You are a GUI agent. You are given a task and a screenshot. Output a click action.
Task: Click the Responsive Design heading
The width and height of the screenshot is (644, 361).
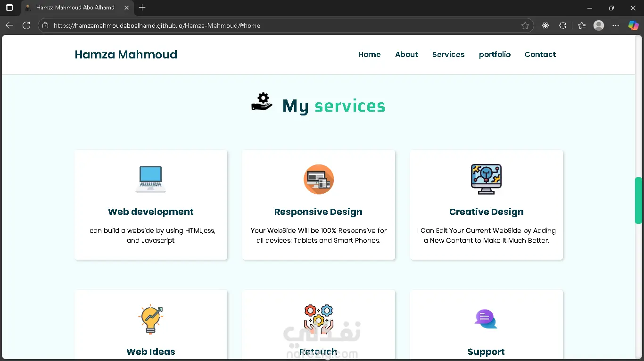319,212
